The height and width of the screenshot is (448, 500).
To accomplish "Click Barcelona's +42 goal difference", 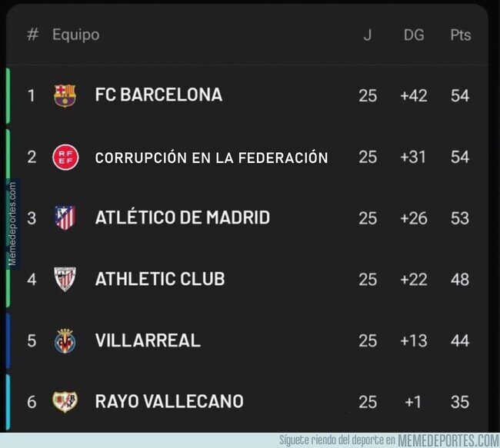I will coord(414,95).
